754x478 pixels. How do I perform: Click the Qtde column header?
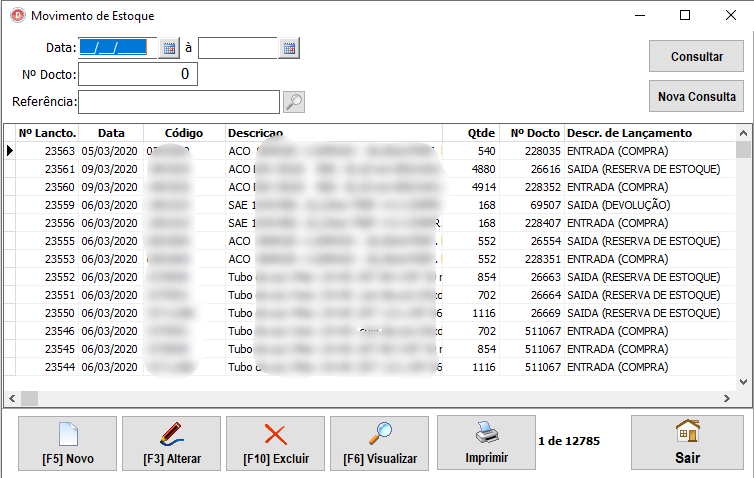tap(481, 133)
